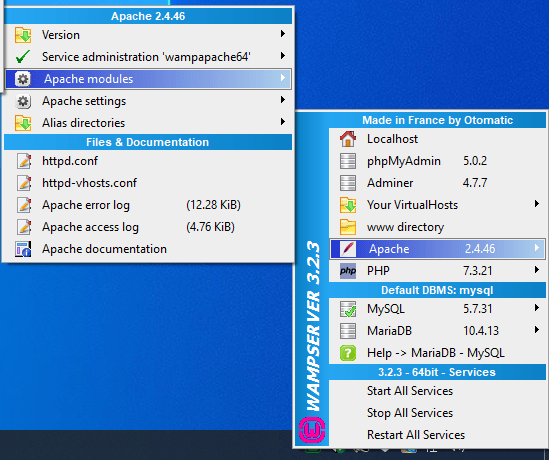Expand the Alias directories submenu arrow
This screenshot has height=460, width=549.
point(283,121)
